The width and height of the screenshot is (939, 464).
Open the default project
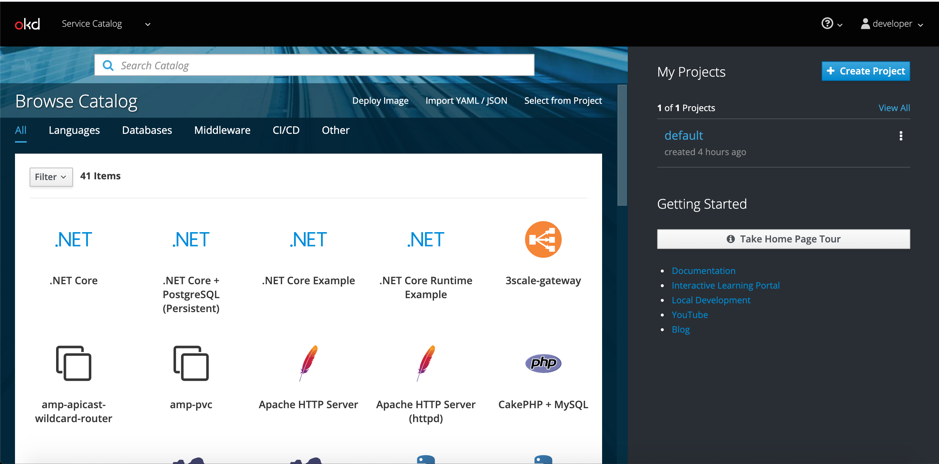683,135
